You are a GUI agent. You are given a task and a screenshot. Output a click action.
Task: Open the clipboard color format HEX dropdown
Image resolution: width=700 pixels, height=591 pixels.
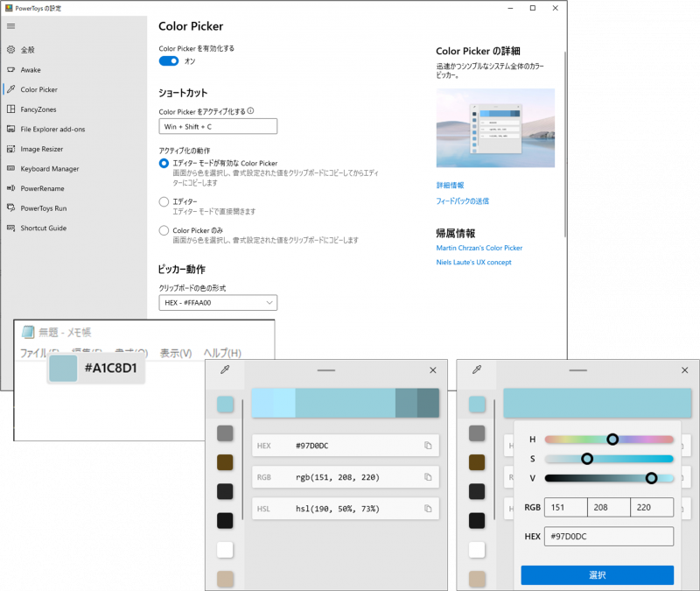218,302
